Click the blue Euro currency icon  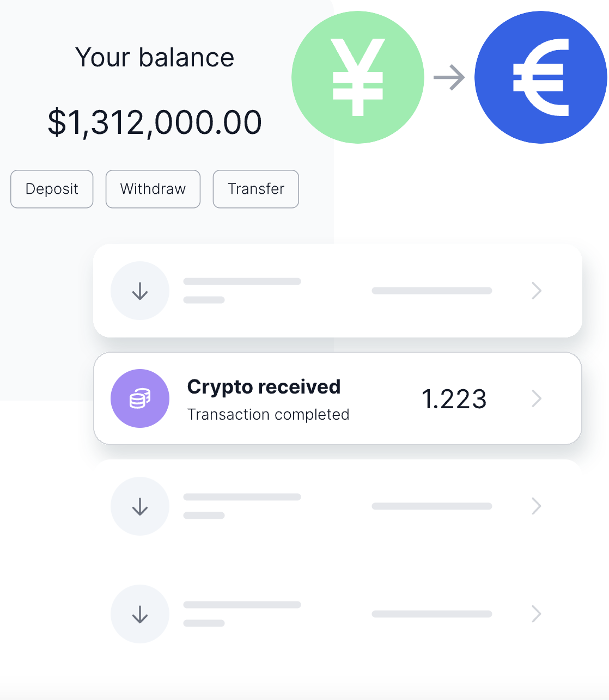point(540,77)
